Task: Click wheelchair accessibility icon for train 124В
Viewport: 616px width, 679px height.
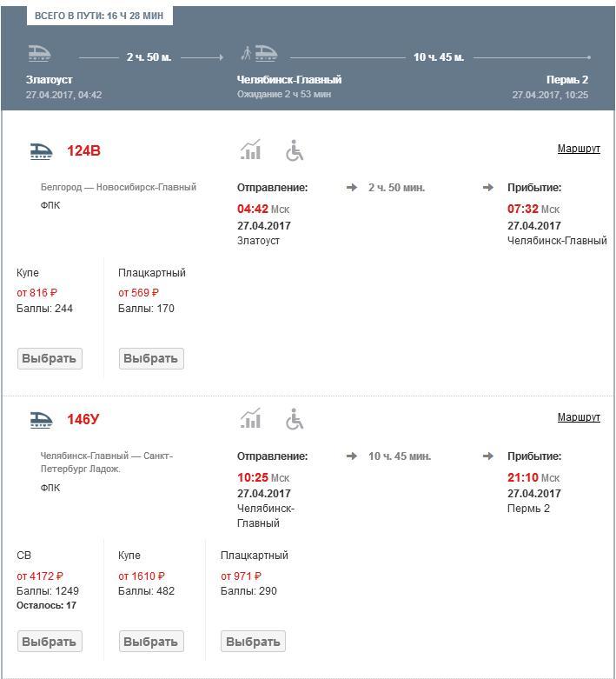Action: 295,151
